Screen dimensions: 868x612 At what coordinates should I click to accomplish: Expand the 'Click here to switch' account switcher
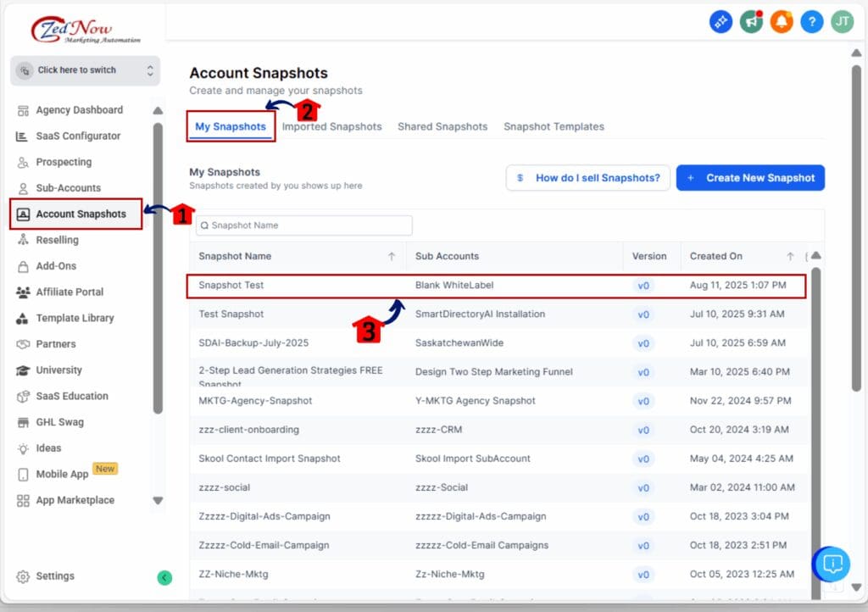point(85,70)
